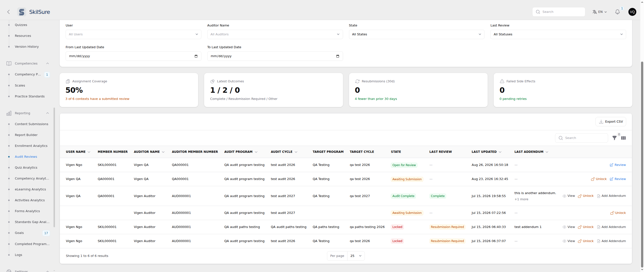Screen dimensions: 644x272
Task: Click magnifier icon in header search
Action: pos(538,12)
